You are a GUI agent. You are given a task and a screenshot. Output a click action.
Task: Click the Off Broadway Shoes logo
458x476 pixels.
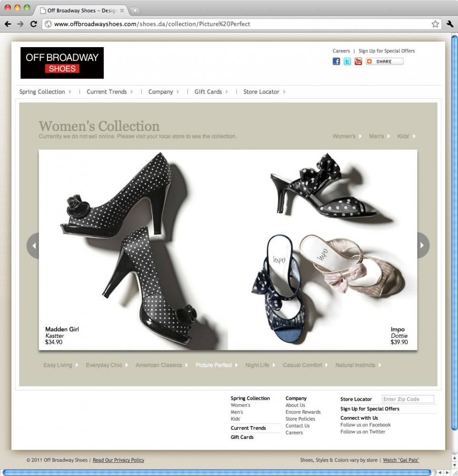pyautogui.click(x=62, y=63)
